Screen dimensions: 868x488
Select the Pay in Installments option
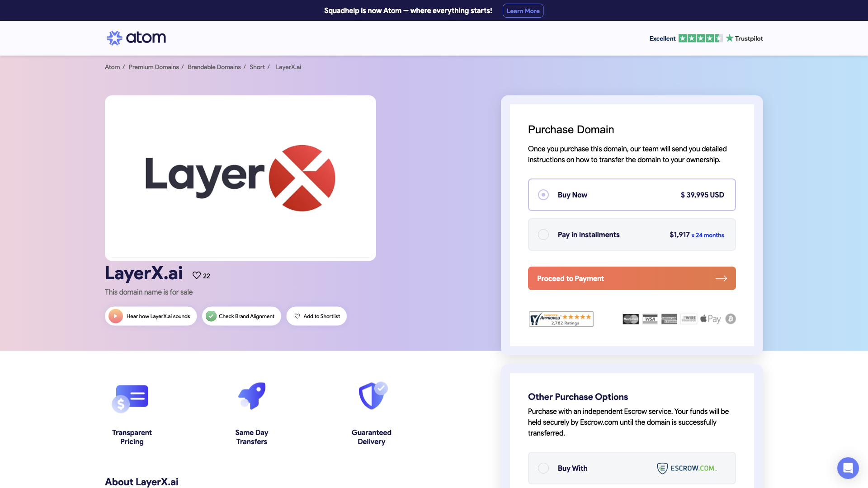click(x=543, y=235)
